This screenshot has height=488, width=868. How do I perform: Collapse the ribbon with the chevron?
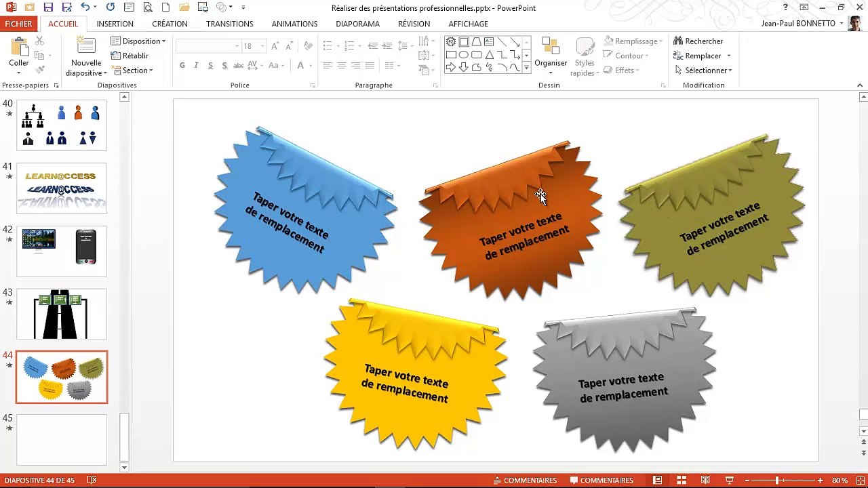click(x=860, y=85)
